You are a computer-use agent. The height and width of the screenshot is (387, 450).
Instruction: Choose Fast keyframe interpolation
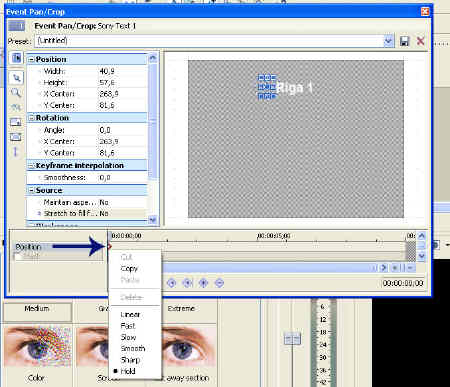point(128,326)
